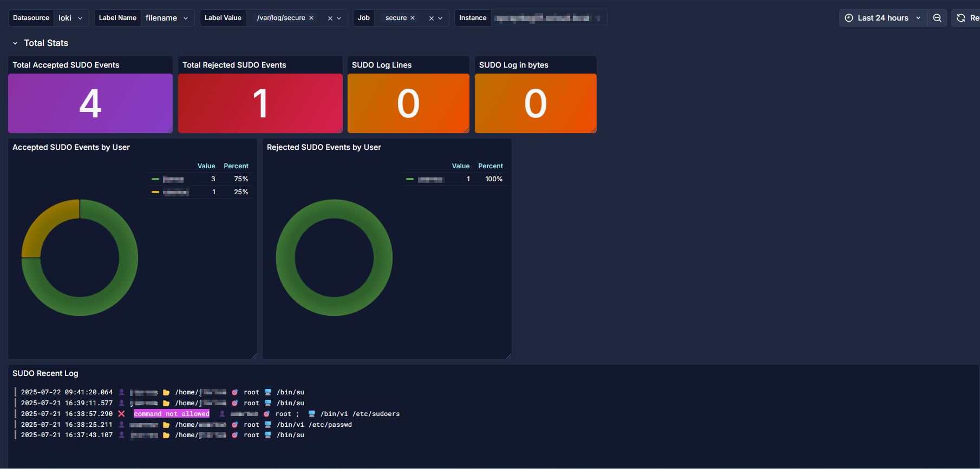Click the user icon in 16:38:25.211 log row
The image size is (980, 469).
[121, 425]
